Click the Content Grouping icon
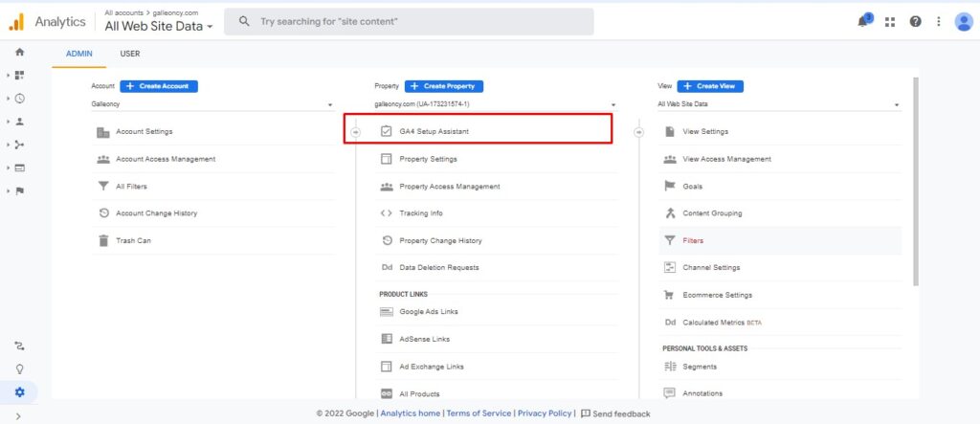980x424 pixels. [670, 213]
